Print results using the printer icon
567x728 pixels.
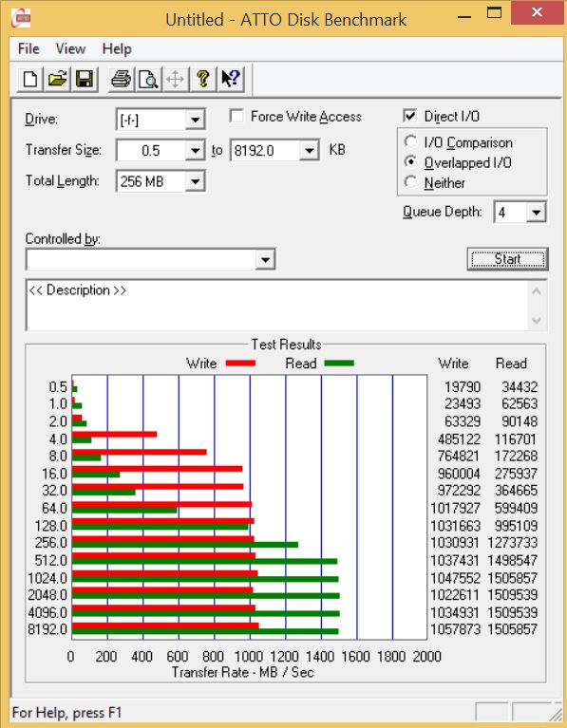[122, 79]
